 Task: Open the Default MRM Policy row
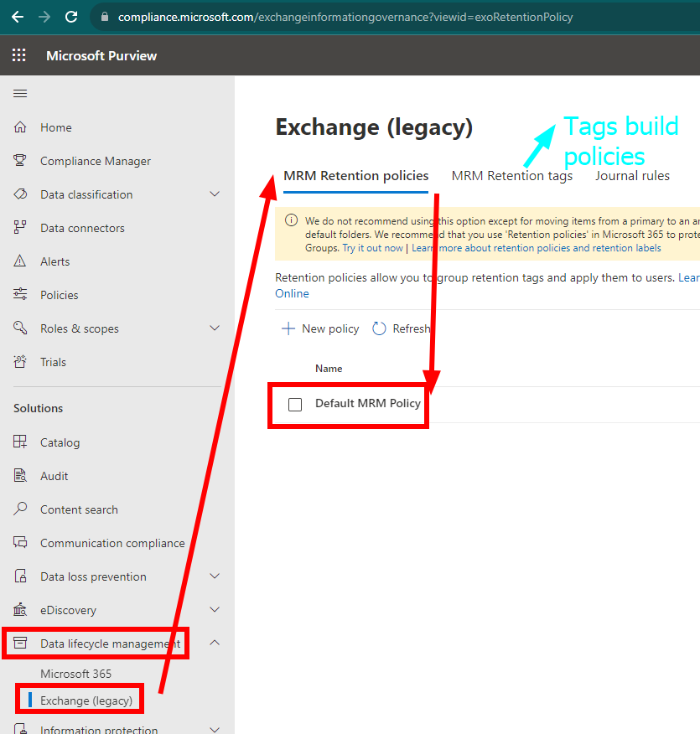point(368,404)
